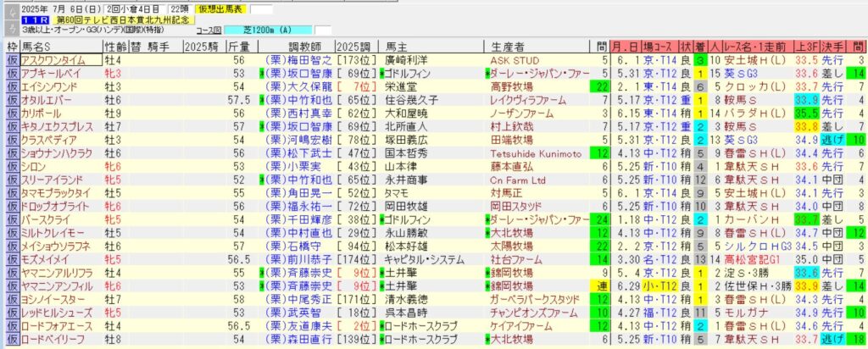The width and height of the screenshot is (868, 349).
Task: Click previous race モルガナ
Action: coord(748,313)
